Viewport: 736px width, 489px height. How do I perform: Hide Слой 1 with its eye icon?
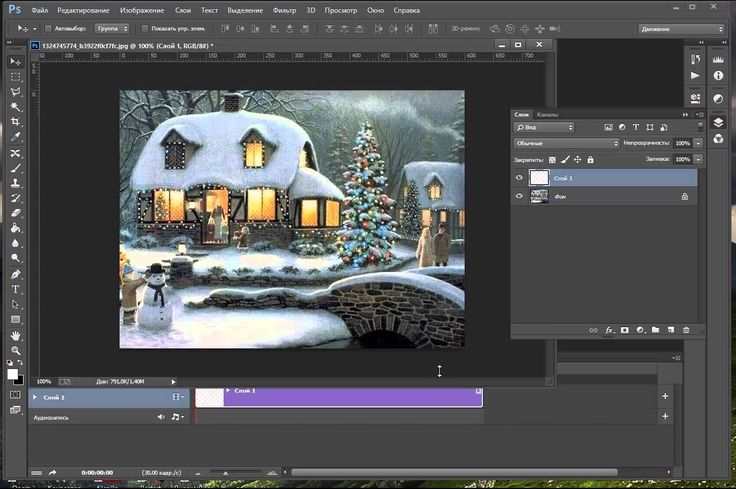coord(519,178)
